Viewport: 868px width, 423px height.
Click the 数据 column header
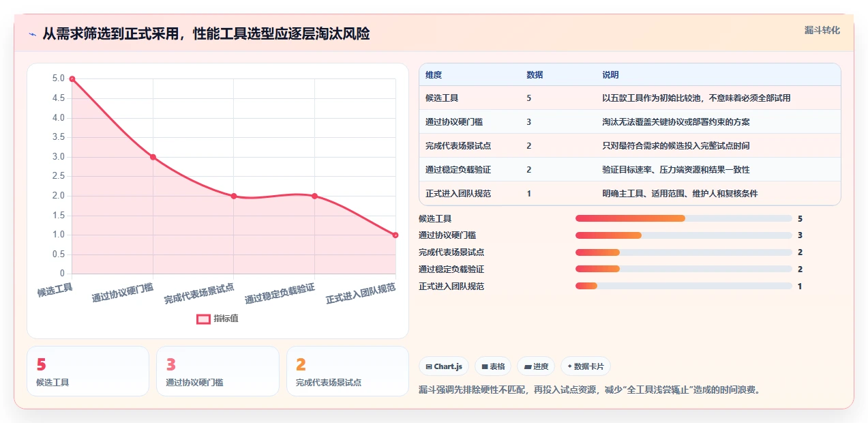coord(535,74)
